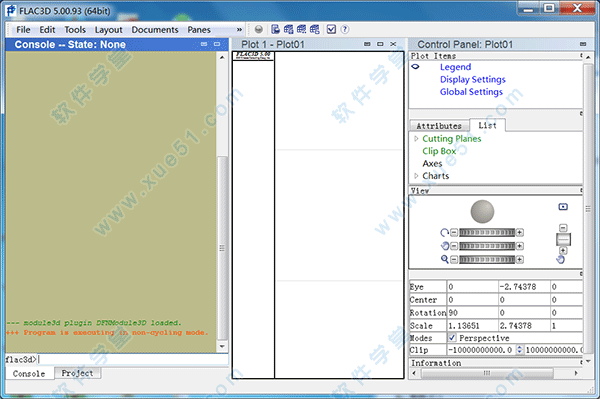Decrease pan with minus button

pyautogui.click(x=454, y=246)
